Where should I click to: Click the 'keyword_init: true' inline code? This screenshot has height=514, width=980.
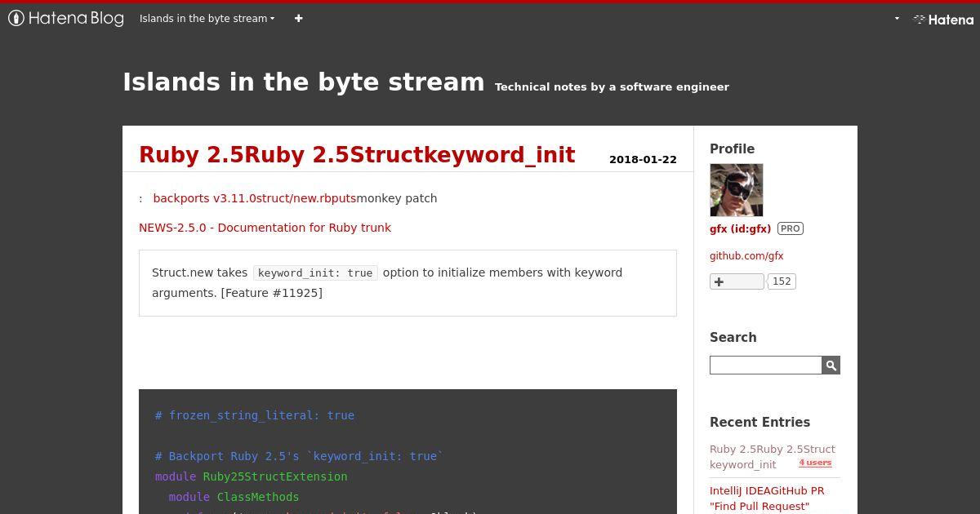click(x=315, y=273)
